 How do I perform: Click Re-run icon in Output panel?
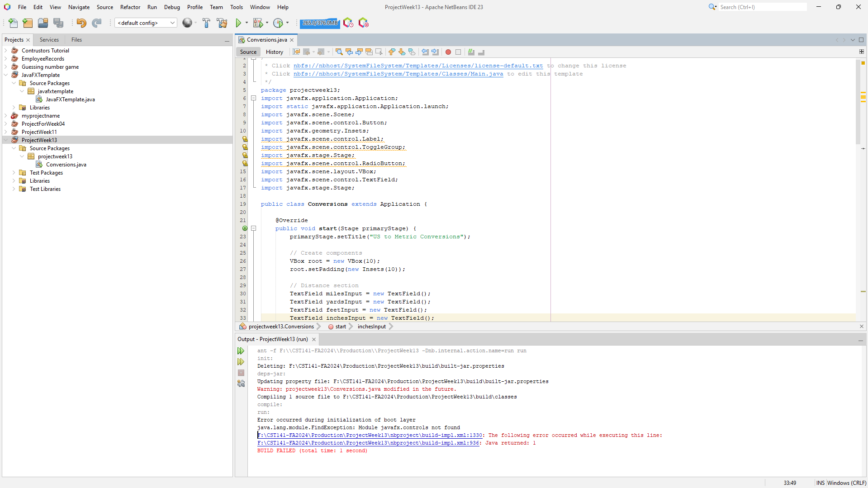(241, 351)
